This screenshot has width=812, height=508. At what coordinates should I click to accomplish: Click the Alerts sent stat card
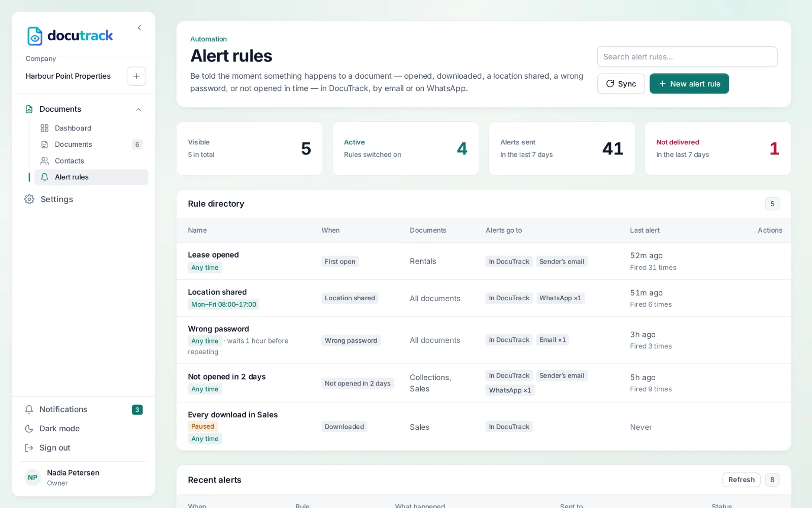tap(561, 148)
